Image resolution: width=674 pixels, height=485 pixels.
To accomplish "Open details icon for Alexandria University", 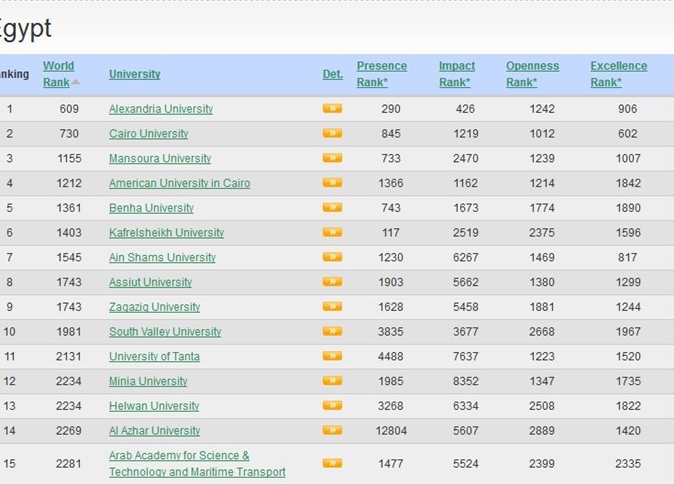I will tap(332, 108).
